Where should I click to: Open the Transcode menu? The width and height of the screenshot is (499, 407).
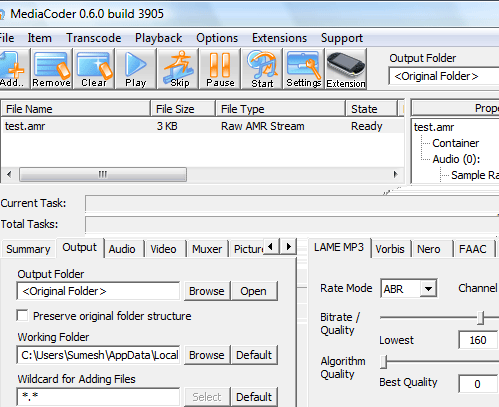(94, 38)
